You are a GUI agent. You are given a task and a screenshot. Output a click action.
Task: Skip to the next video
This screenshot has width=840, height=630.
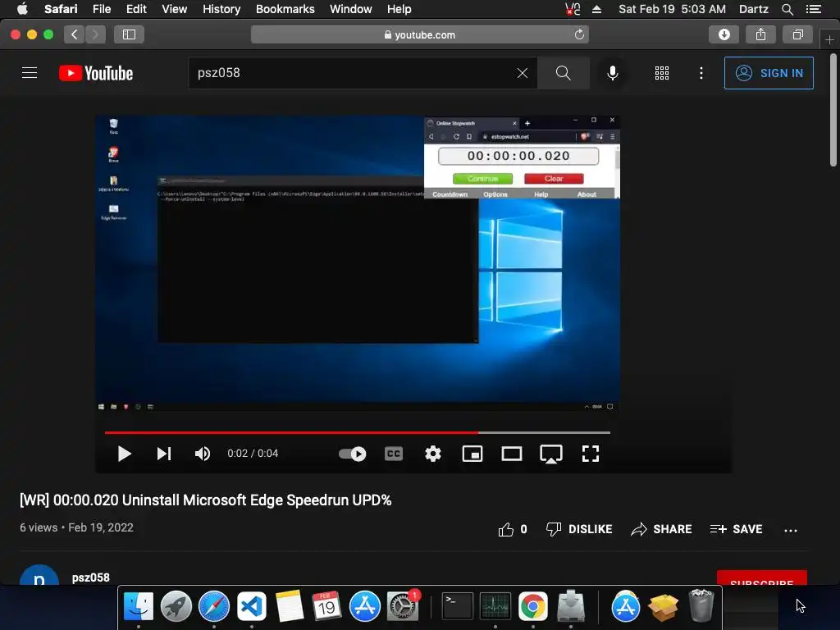[x=164, y=454]
